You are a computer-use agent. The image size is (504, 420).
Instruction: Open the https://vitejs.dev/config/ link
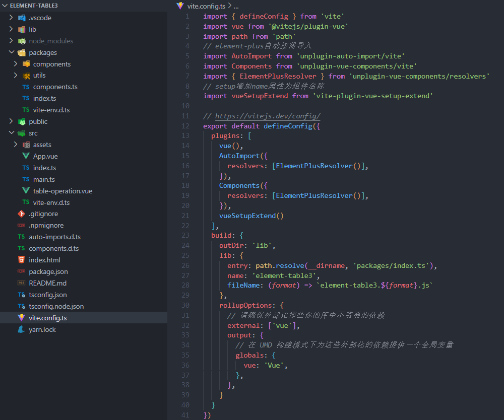click(268, 116)
